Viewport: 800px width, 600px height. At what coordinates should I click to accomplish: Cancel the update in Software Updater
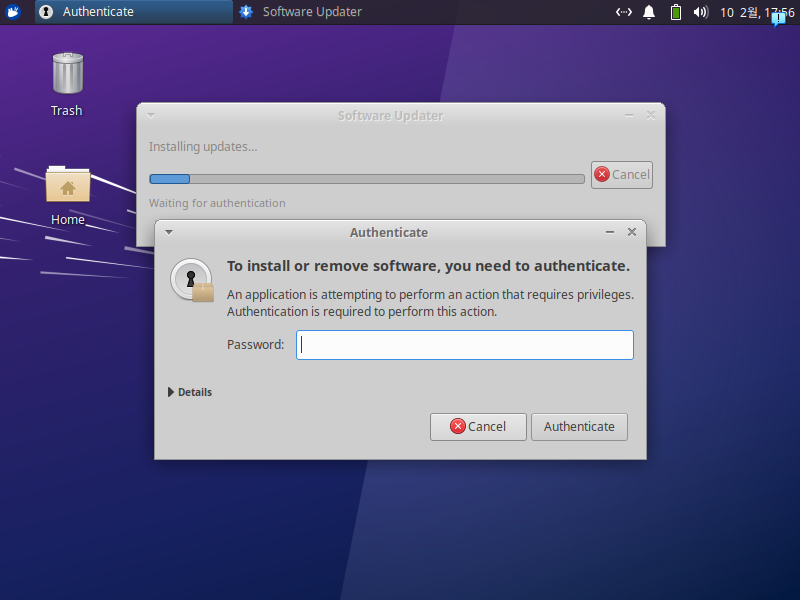tap(622, 175)
